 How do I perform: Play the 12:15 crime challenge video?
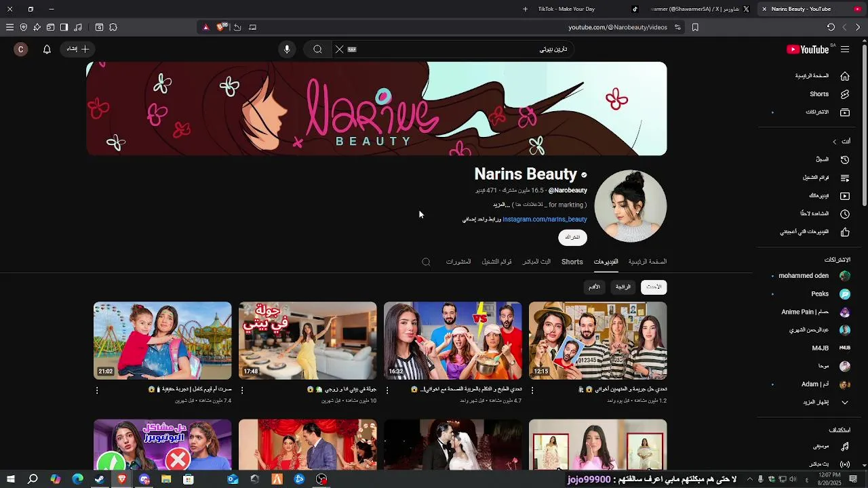[598, 341]
